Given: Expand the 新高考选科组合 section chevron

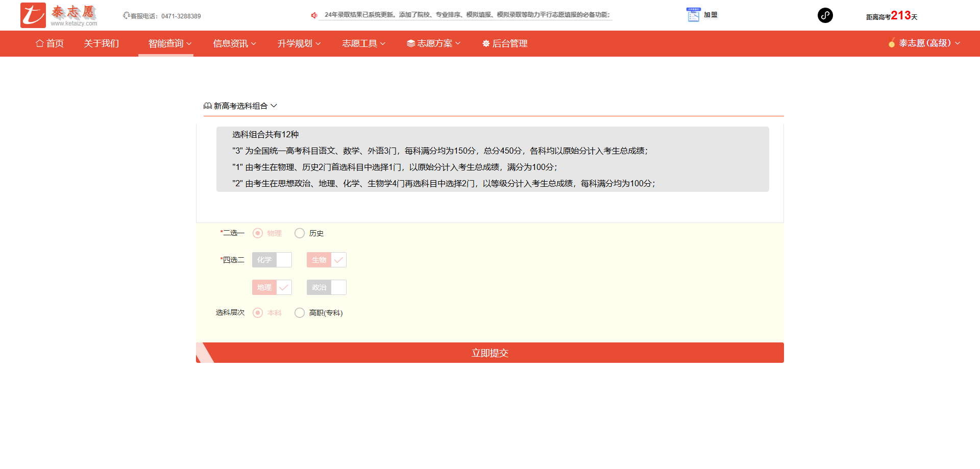Looking at the screenshot, I should [x=274, y=106].
